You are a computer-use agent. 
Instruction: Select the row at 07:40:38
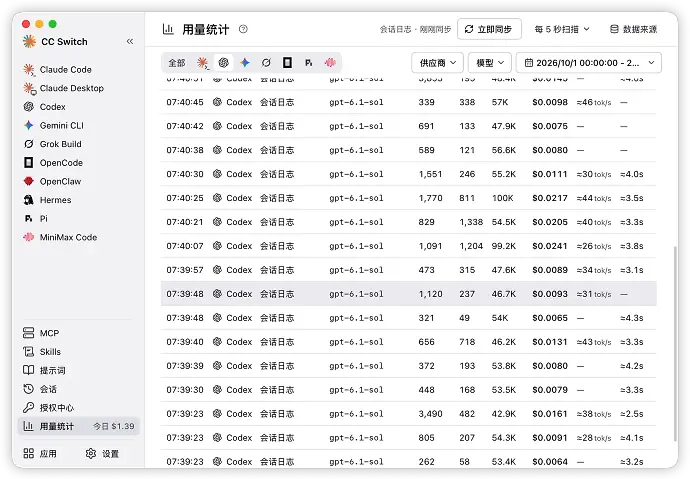pos(408,150)
